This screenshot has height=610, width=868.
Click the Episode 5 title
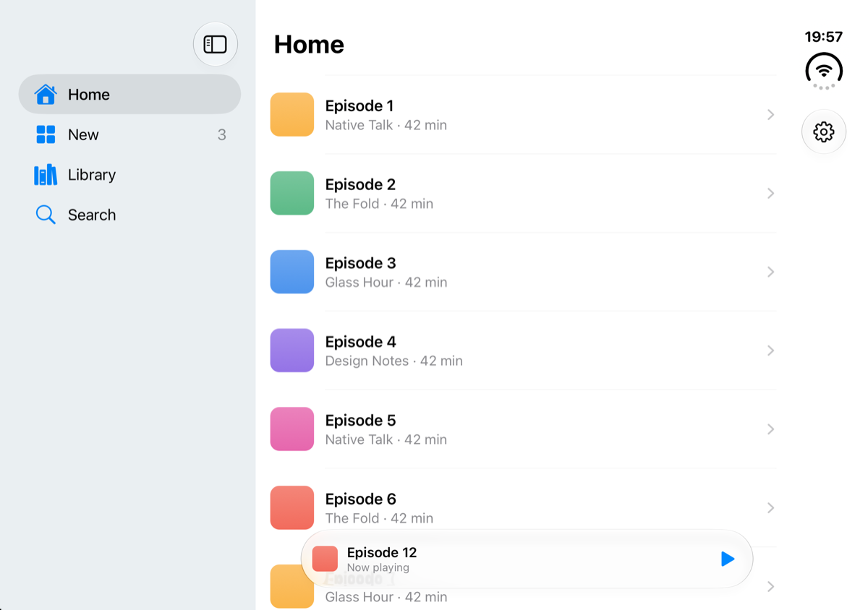(x=360, y=421)
